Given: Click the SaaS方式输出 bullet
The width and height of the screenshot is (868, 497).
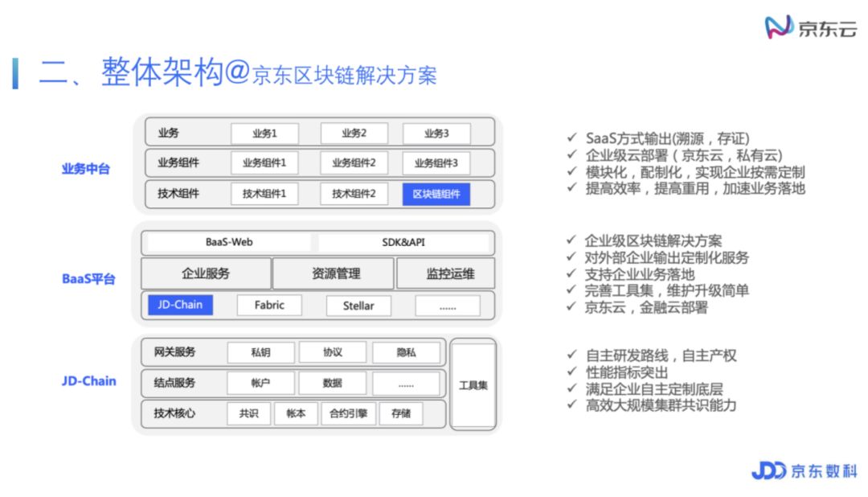Looking at the screenshot, I should 667,138.
